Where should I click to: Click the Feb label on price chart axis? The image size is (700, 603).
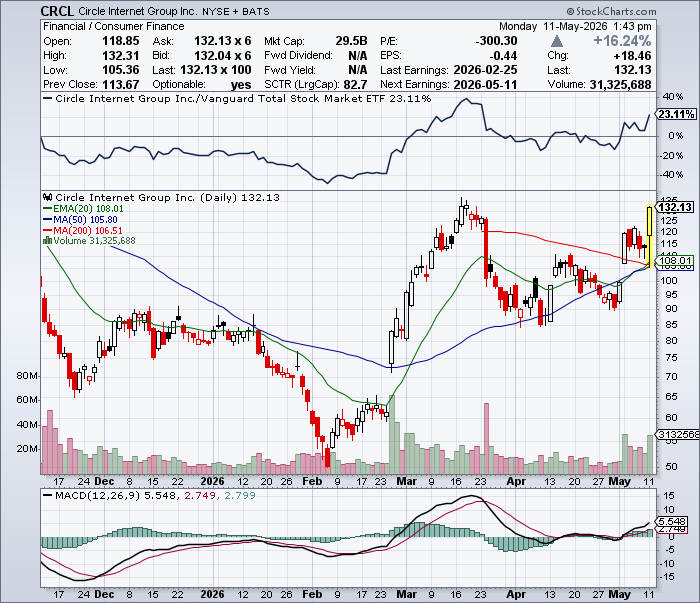tap(312, 481)
